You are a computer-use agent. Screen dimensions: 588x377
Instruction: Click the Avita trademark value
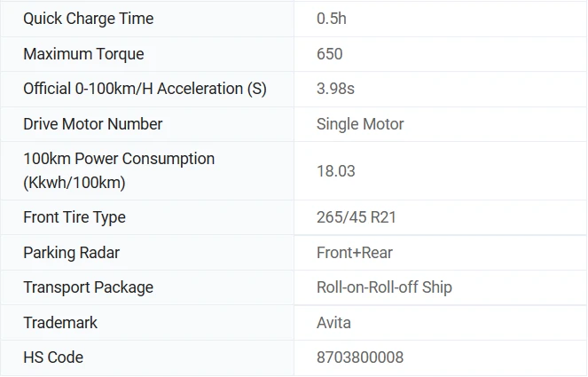(x=333, y=323)
